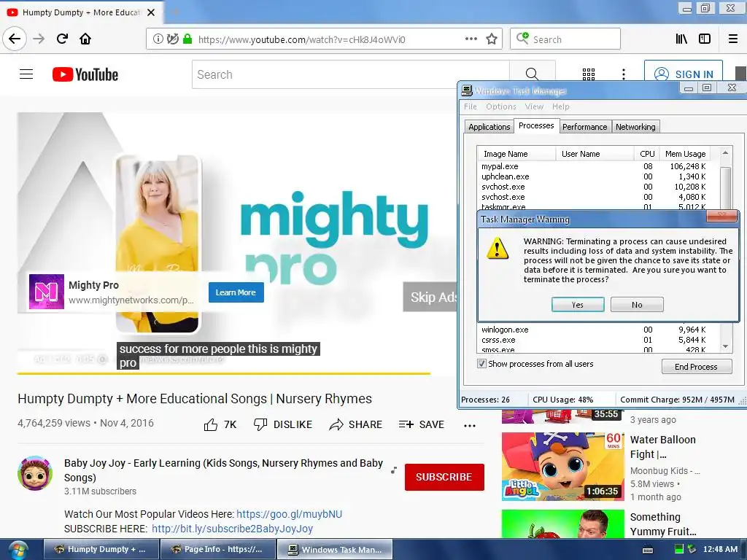Open the View menu in Task Manager
Screen dimensions: 747x560
click(534, 106)
